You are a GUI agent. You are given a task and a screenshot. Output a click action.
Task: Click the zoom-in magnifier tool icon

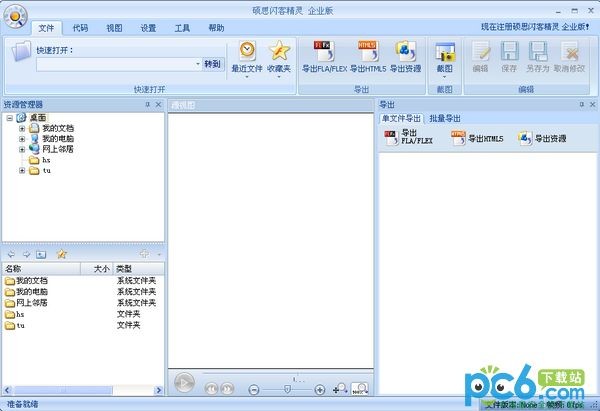[x=340, y=388]
